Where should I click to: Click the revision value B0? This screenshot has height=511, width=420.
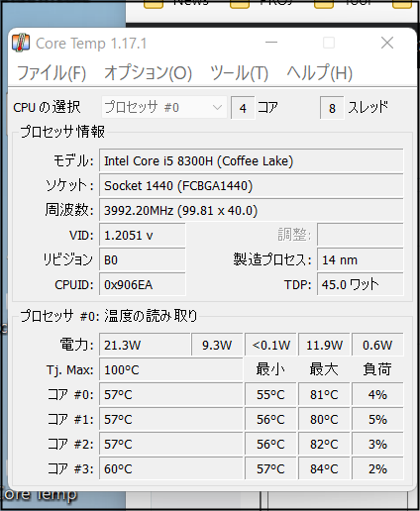[x=143, y=260]
